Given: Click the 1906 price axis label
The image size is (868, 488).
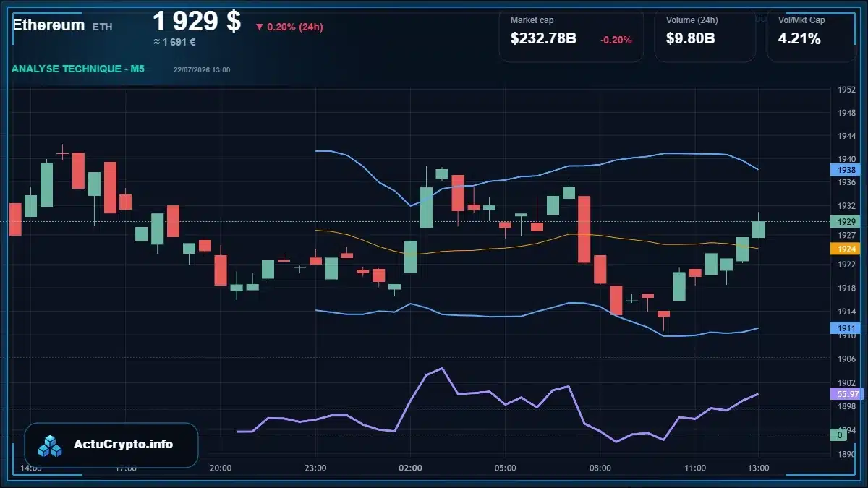Looking at the screenshot, I should (846, 359).
